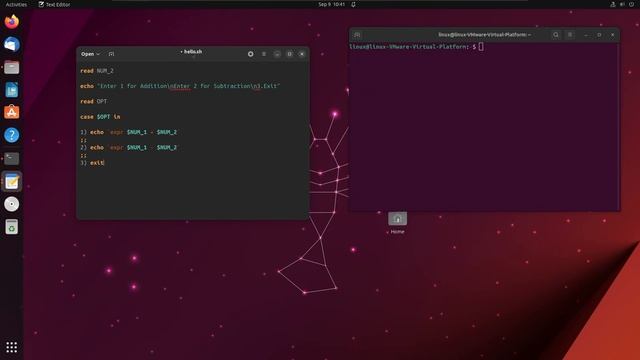640x360 pixels.
Task: Open the Help icon in the dock
Action: click(x=11, y=135)
